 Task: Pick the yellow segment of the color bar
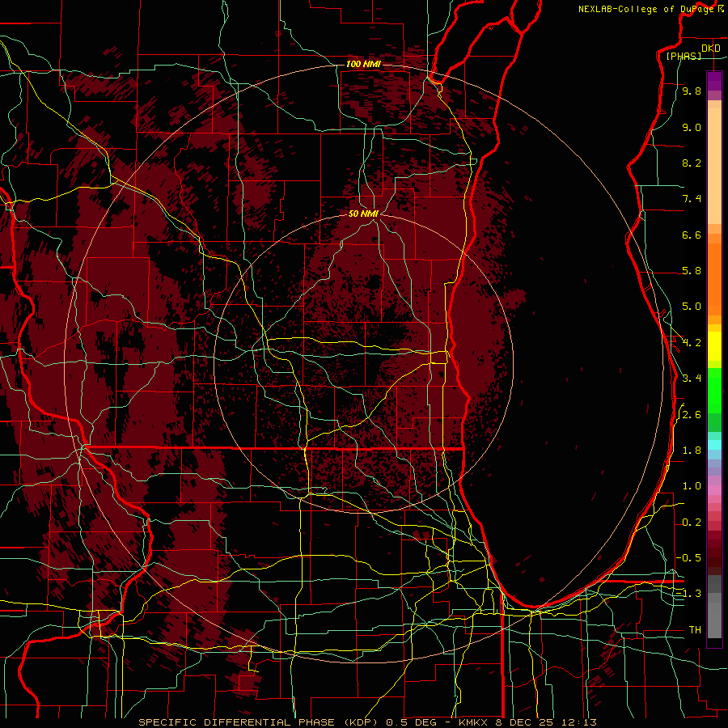pyautogui.click(x=714, y=346)
